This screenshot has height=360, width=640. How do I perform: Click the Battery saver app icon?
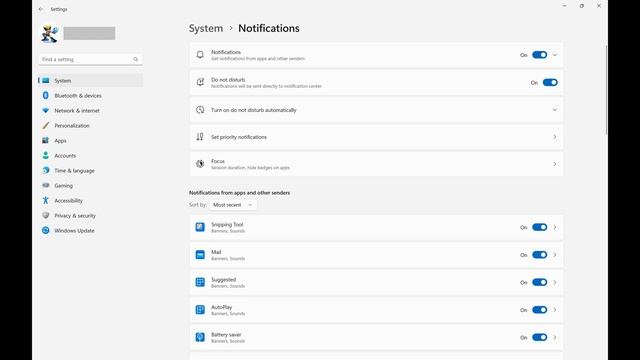[x=200, y=337]
